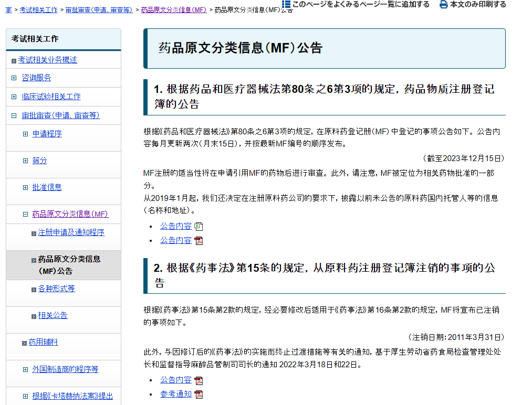The width and height of the screenshot is (532, 405).
Task: Open the Excel 公告内容 link in section 1
Action: point(176,227)
